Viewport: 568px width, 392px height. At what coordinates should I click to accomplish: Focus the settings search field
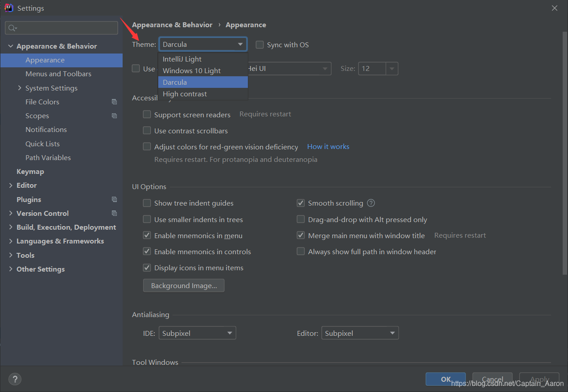[x=62, y=28]
